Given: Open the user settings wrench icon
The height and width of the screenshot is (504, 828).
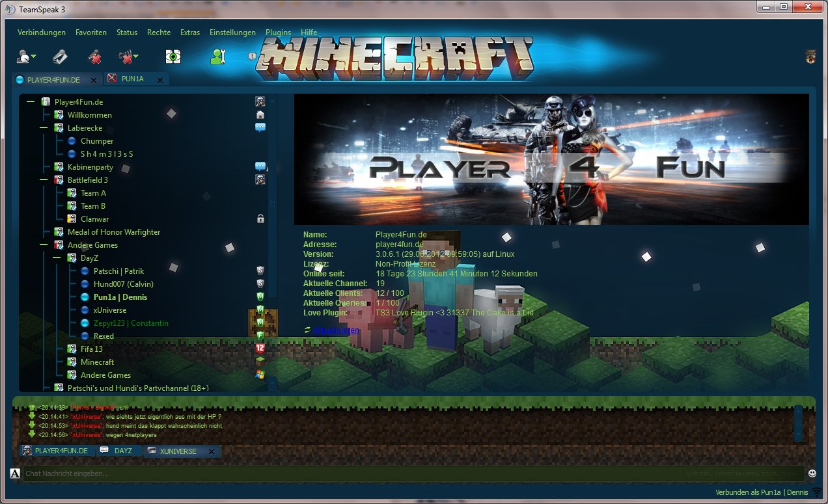Looking at the screenshot, I should click(217, 57).
